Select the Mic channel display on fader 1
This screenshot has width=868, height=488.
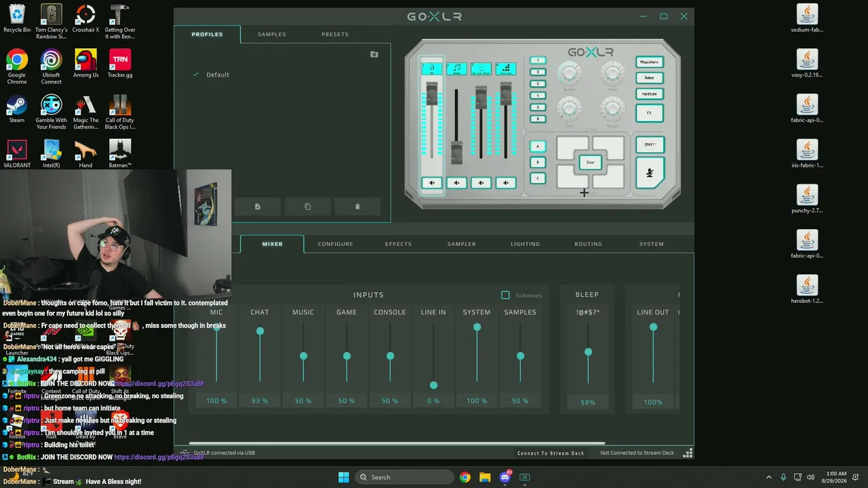432,68
